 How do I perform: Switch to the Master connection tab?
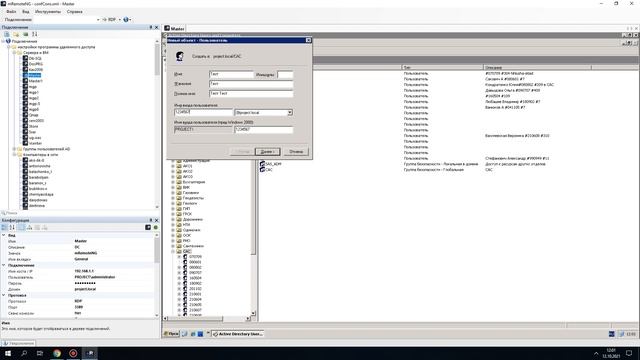pos(175,29)
